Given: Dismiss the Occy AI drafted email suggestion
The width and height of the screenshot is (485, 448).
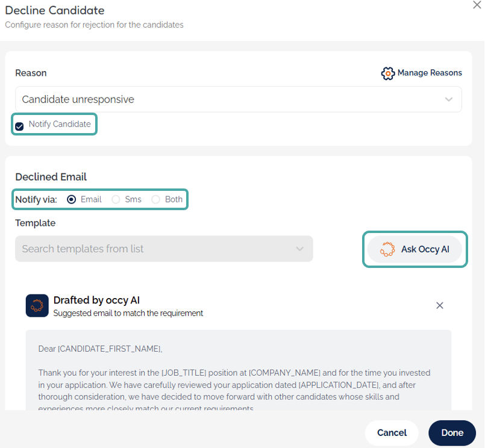Looking at the screenshot, I should tap(440, 305).
